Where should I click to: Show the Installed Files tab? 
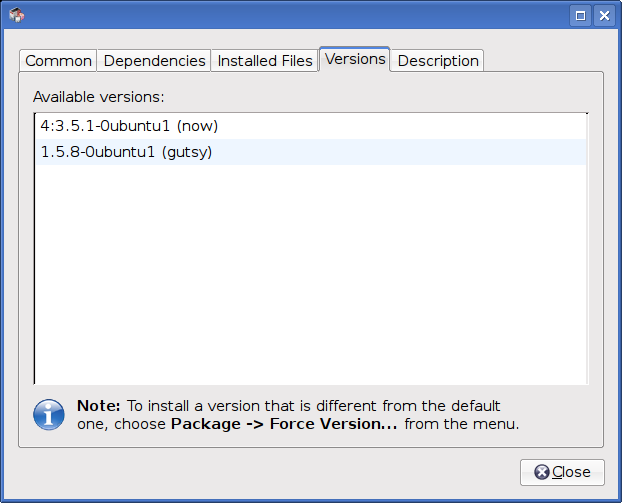[x=265, y=61]
